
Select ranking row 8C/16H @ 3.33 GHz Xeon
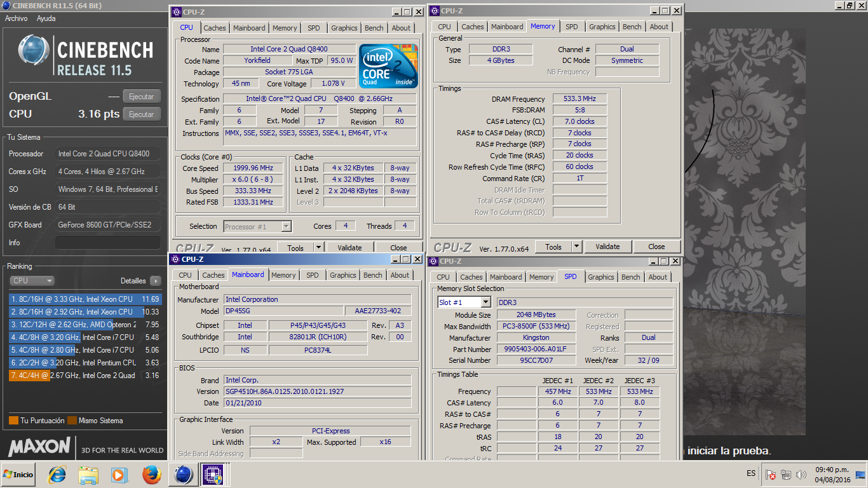tap(86, 299)
